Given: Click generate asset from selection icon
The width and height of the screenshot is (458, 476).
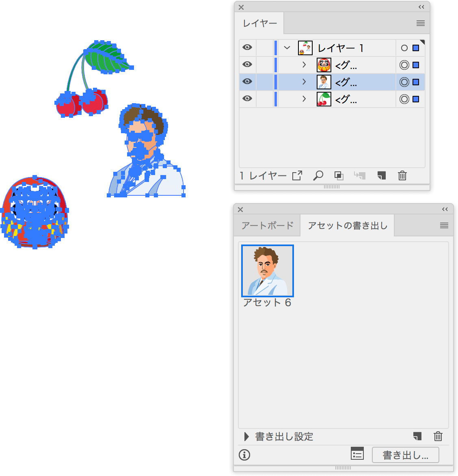Looking at the screenshot, I should pos(417,437).
